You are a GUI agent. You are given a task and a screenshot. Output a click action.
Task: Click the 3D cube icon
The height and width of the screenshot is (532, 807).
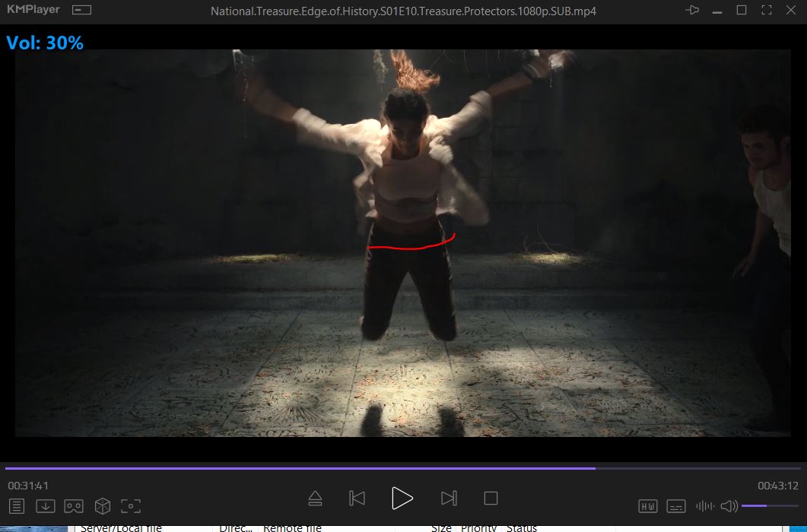pos(102,505)
